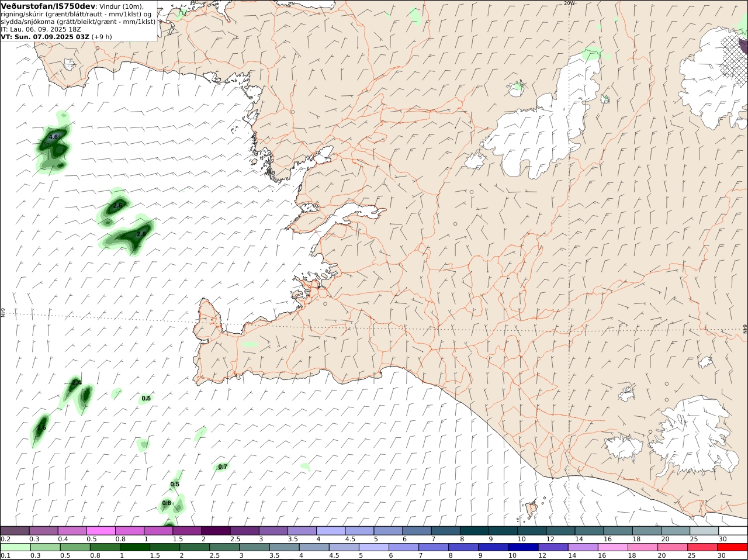Viewport: 748px width, 560px height.
Task: Pick upper scale swatch between 3.5 and 4
Action: 302,531
